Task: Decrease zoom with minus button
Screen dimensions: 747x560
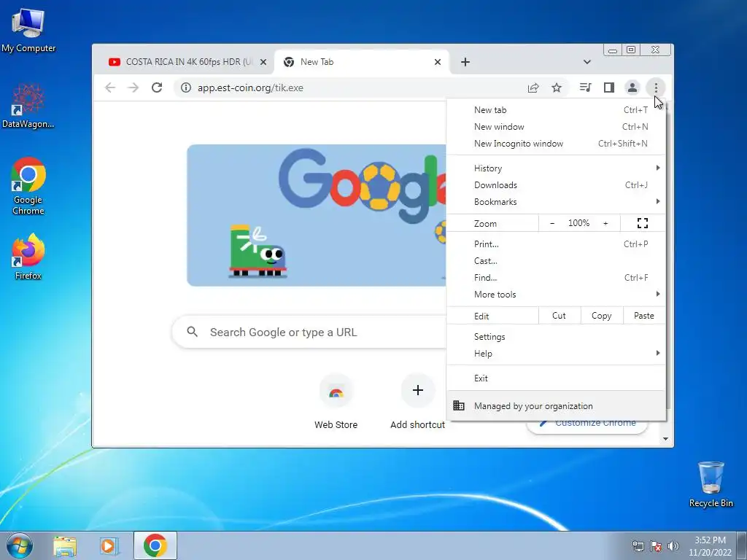Action: [552, 223]
